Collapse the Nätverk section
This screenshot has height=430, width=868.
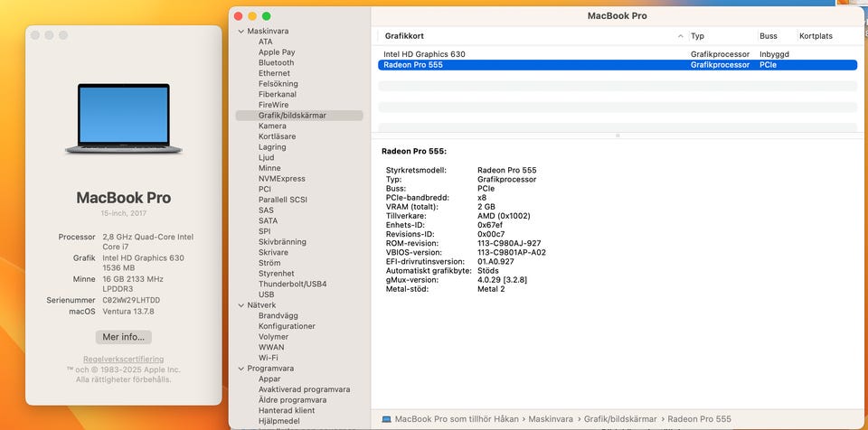241,305
